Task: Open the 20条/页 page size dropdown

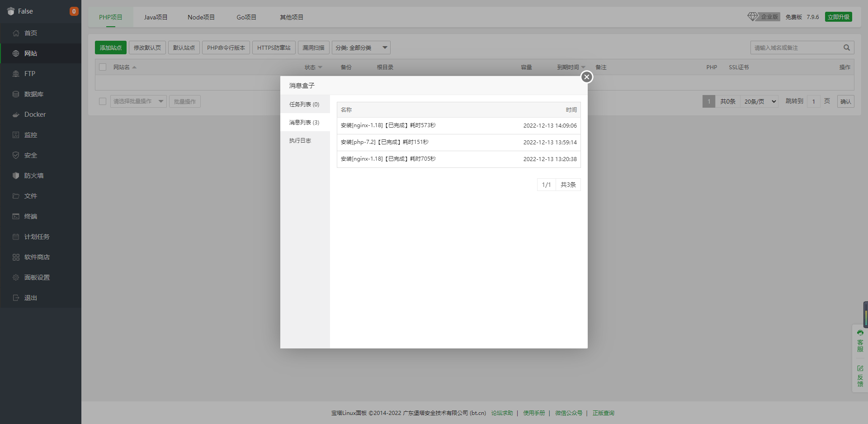Action: click(759, 101)
